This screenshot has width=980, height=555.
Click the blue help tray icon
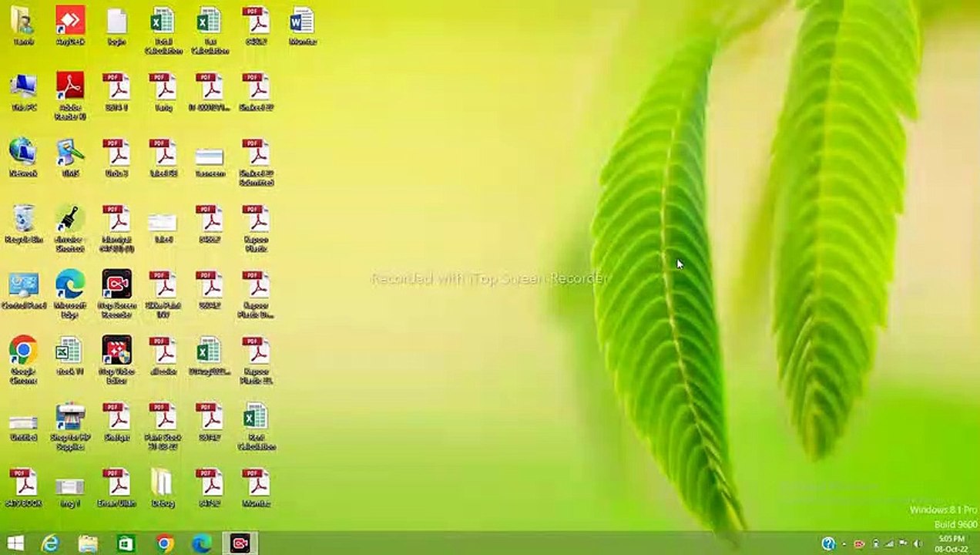[828, 544]
